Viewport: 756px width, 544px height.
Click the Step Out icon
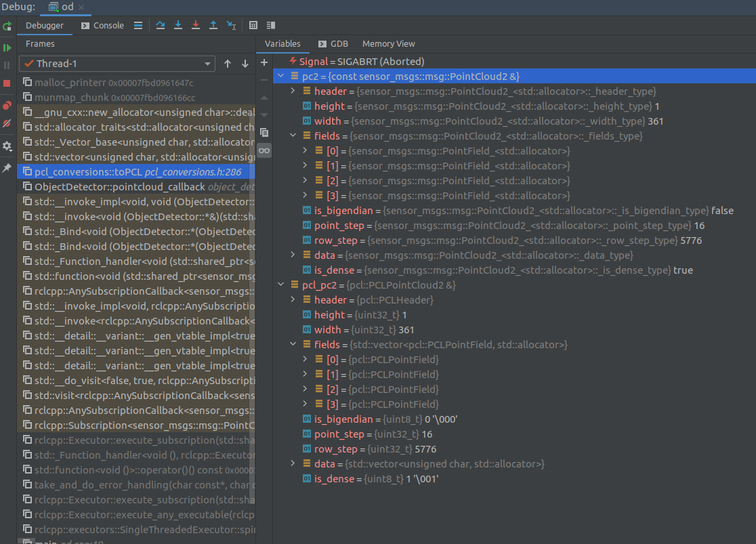pos(213,25)
